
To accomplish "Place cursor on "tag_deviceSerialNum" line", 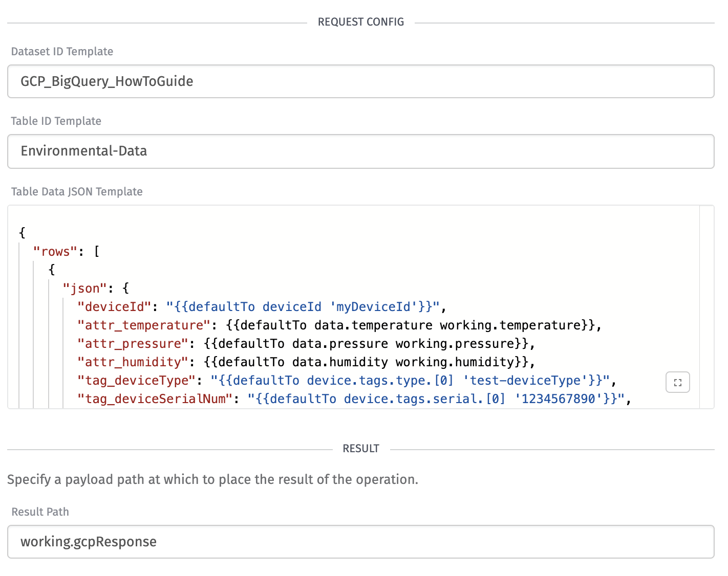I will tap(354, 399).
